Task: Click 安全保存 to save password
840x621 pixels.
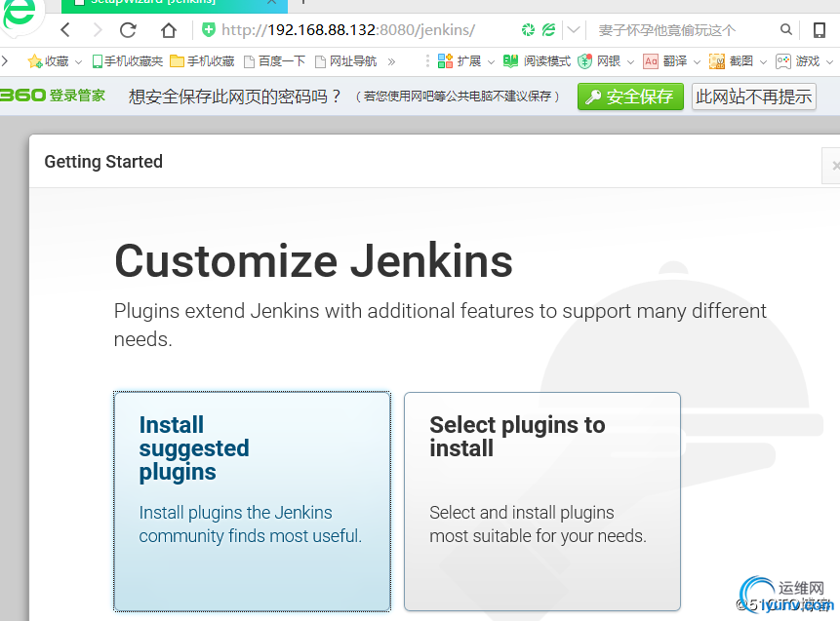Action: [x=630, y=97]
